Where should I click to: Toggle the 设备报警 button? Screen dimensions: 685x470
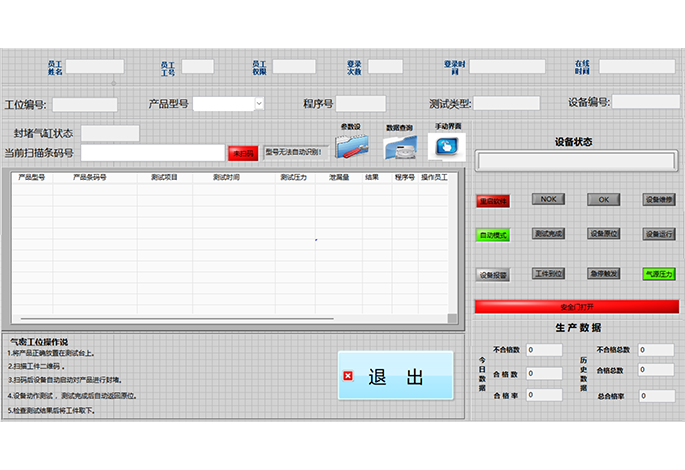coord(493,275)
